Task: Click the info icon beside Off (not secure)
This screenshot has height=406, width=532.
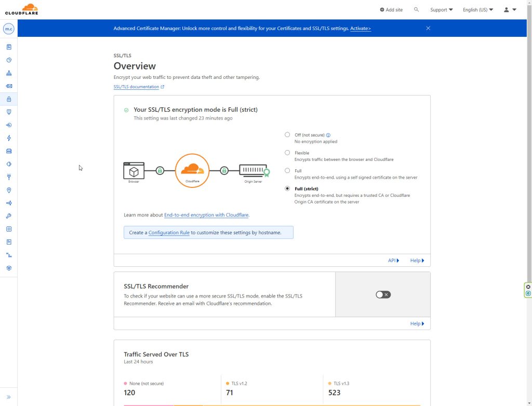Action: (x=328, y=135)
